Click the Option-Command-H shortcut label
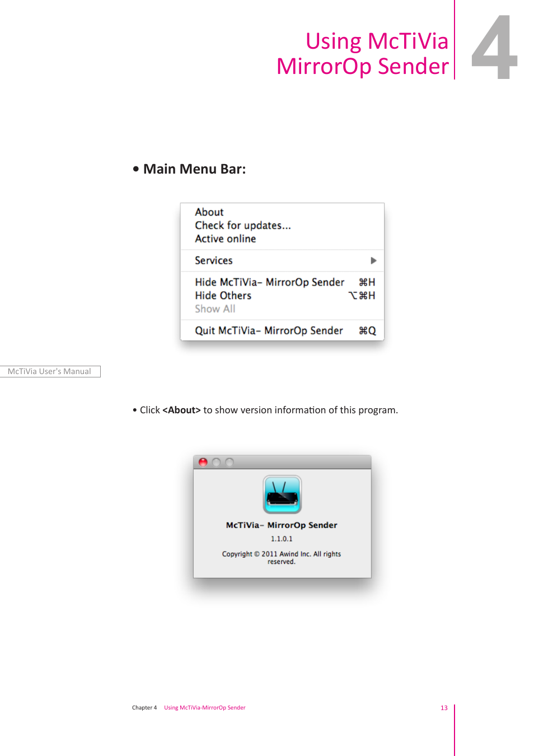The width and height of the screenshot is (534, 756). (362, 296)
